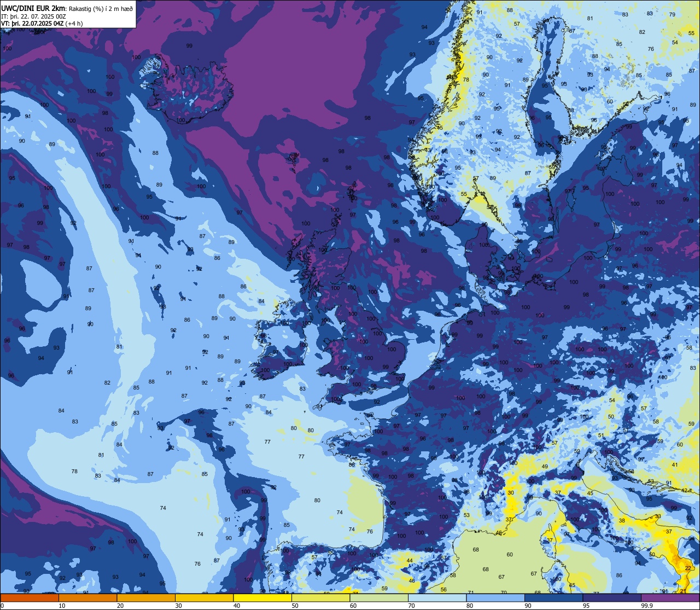Click the '95' legend scale label

pos(586,606)
